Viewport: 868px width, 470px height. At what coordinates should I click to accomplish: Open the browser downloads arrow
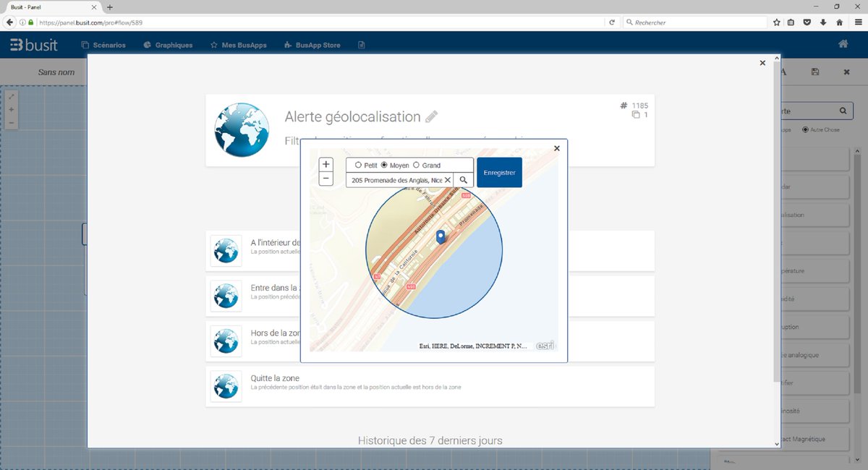pyautogui.click(x=823, y=22)
